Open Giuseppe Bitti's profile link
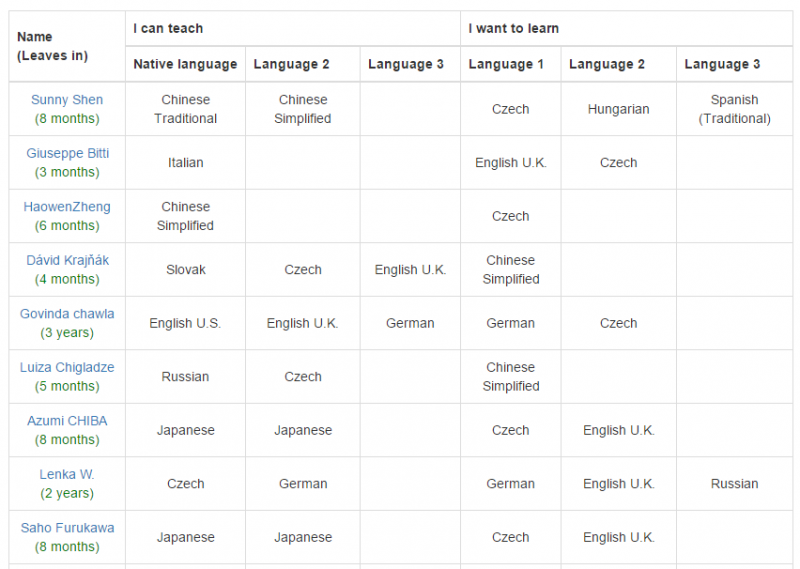Image resolution: width=800 pixels, height=569 pixels. pos(67,153)
